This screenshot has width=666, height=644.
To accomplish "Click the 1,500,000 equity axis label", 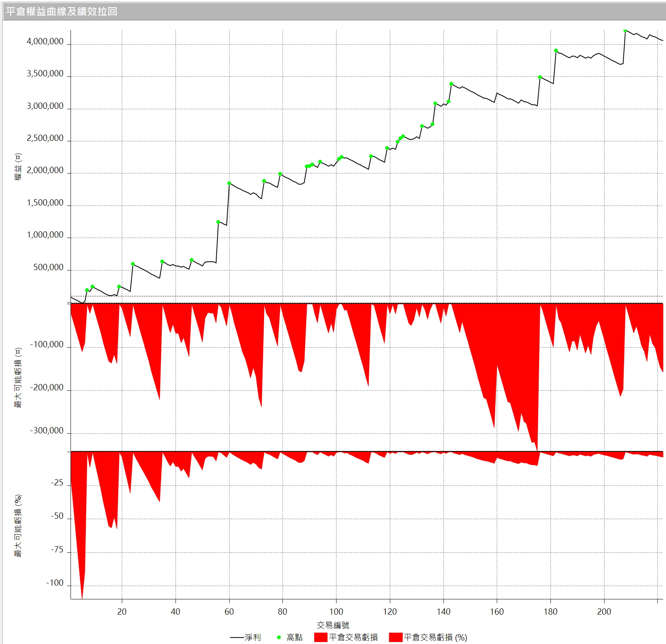I will [45, 203].
